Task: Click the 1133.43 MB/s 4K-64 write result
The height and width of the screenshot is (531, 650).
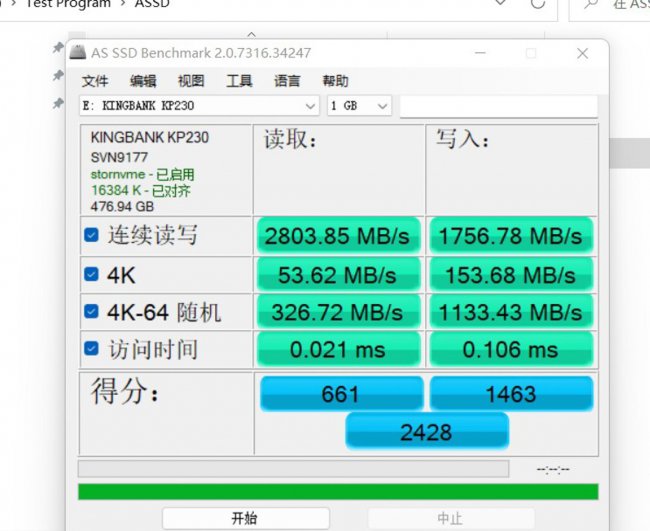Action: click(512, 312)
